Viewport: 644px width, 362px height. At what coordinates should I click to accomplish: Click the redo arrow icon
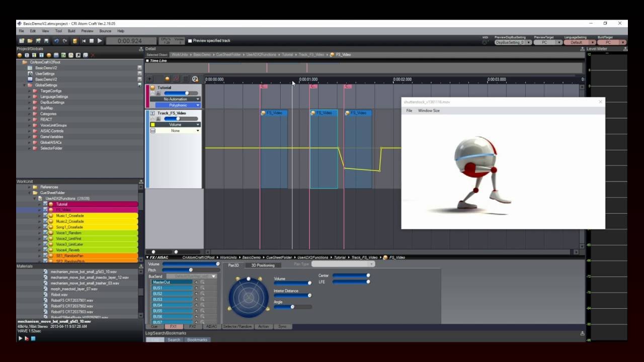click(64, 41)
